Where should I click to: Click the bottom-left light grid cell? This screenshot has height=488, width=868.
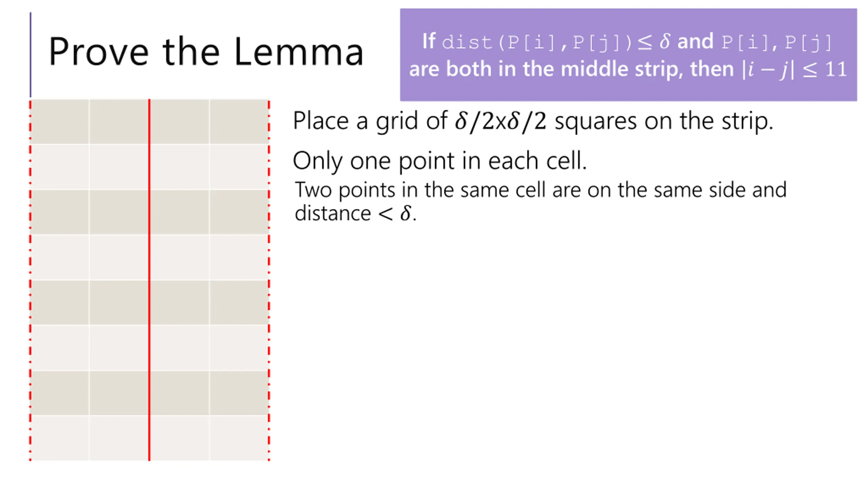tap(60, 438)
